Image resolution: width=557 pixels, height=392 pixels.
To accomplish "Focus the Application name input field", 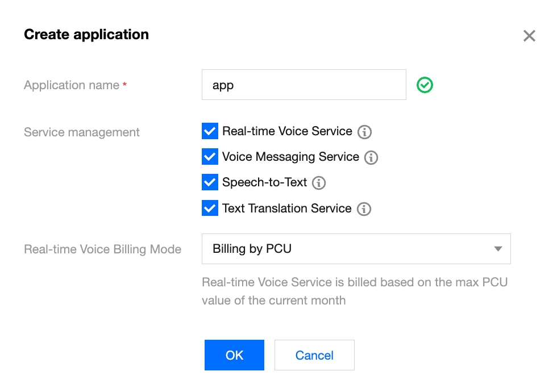I will pyautogui.click(x=304, y=85).
